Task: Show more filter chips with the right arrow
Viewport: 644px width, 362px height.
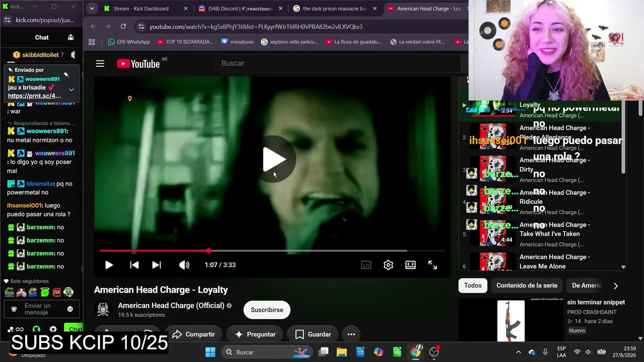Action: (x=615, y=286)
